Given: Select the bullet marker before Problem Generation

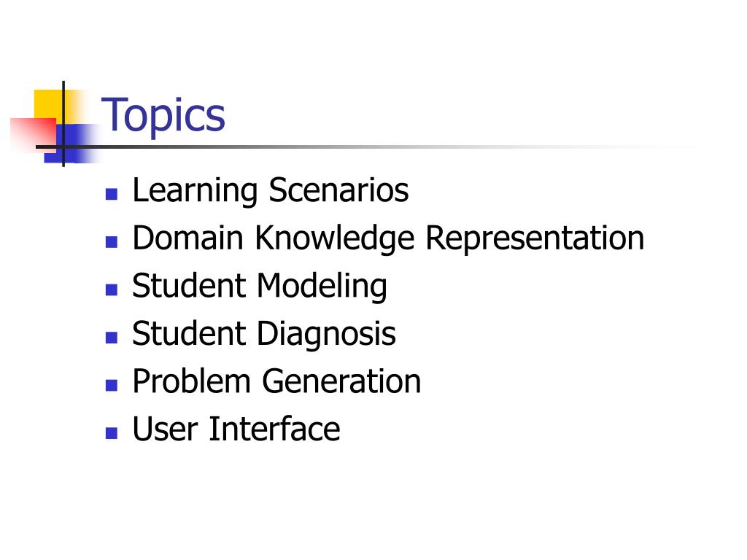Looking at the screenshot, I should (x=112, y=385).
